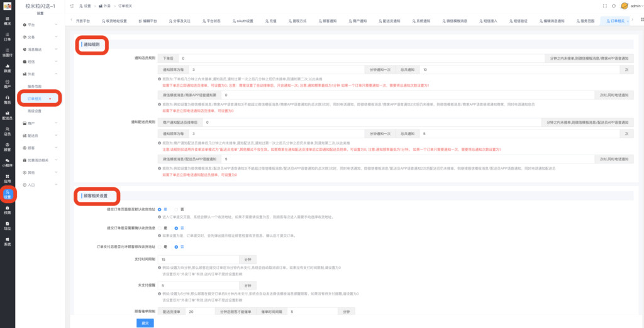The width and height of the screenshot is (644, 328).
Task: Open the admin user dropdown
Action: click(x=630, y=6)
